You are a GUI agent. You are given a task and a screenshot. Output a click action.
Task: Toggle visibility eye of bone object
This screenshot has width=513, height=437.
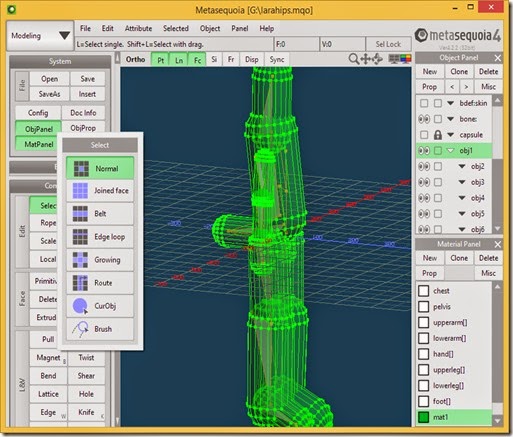click(x=424, y=119)
